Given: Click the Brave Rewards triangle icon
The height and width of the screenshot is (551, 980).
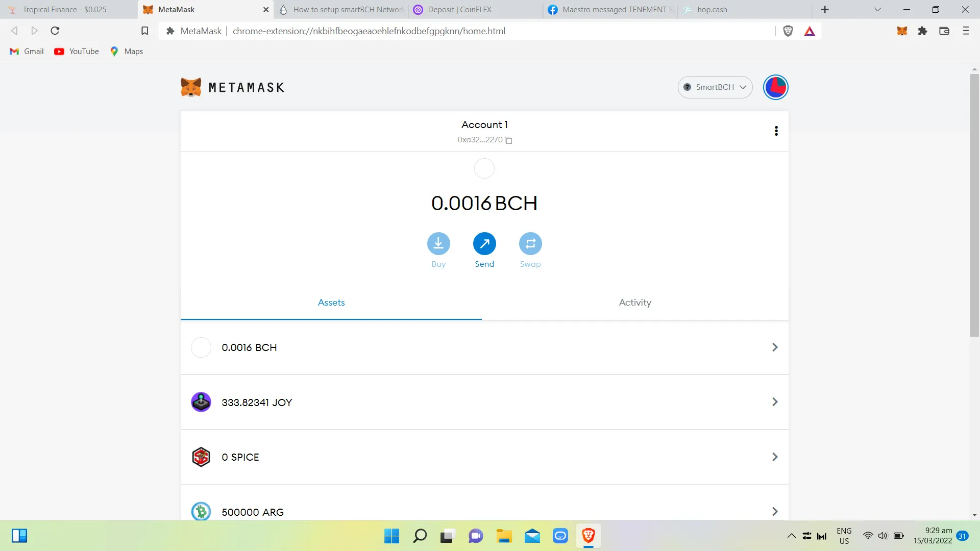Looking at the screenshot, I should [x=810, y=31].
